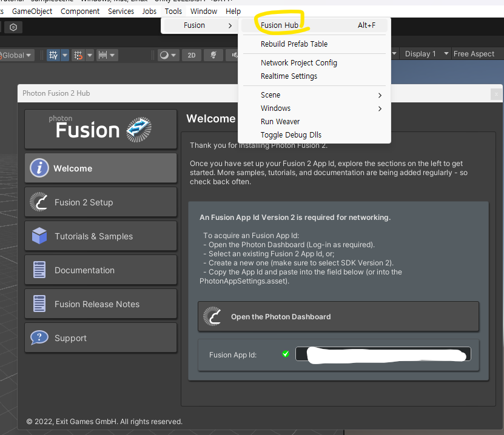Open the Display 1 dropdown

[x=426, y=53]
